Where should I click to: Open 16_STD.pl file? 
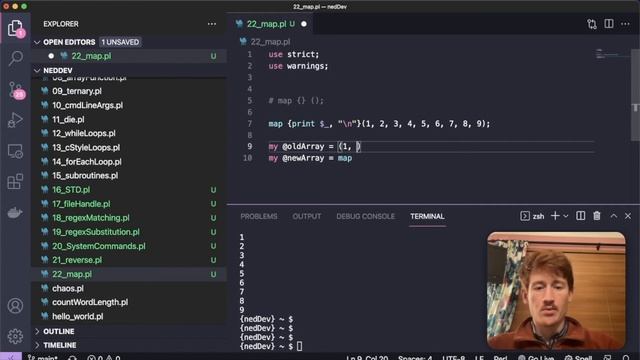pyautogui.click(x=130, y=190)
